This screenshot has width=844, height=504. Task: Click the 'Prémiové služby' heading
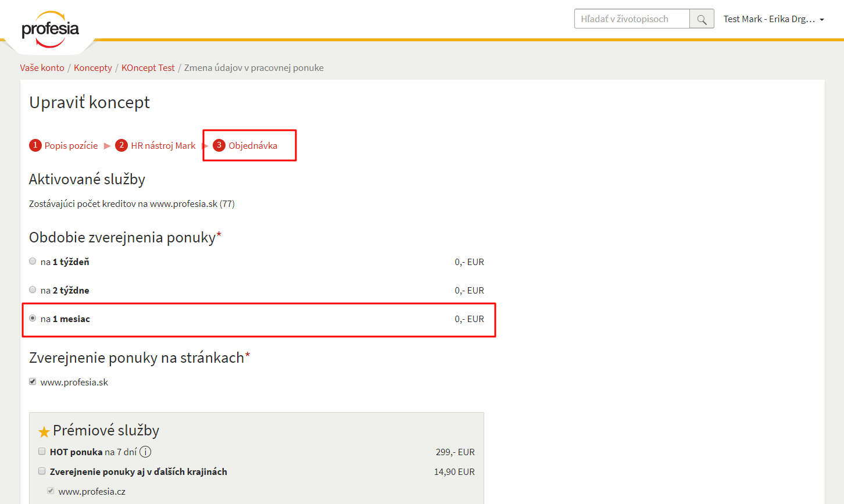pyautogui.click(x=106, y=430)
